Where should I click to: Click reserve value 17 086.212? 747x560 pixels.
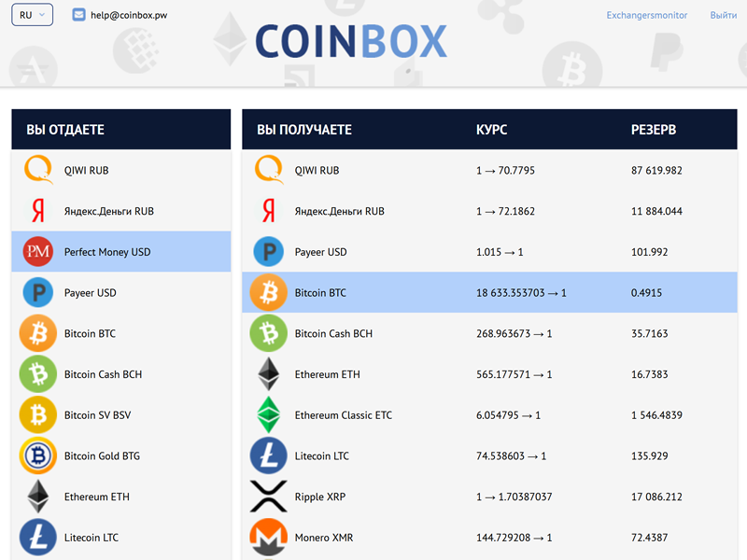(656, 497)
